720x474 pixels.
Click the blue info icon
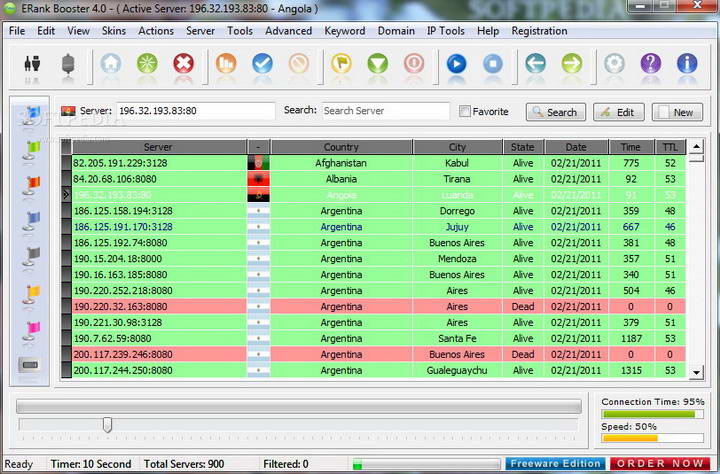[687, 63]
